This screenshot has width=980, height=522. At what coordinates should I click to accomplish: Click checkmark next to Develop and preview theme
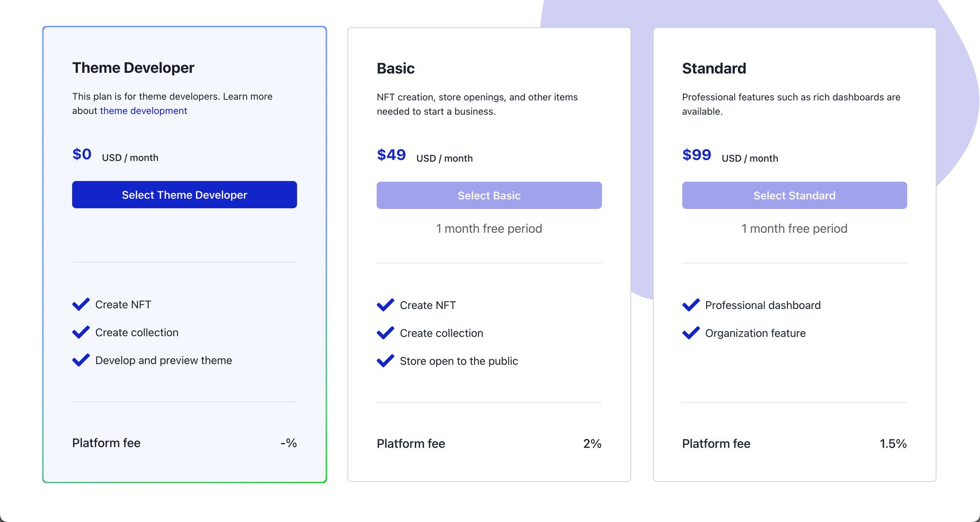pyautogui.click(x=81, y=360)
